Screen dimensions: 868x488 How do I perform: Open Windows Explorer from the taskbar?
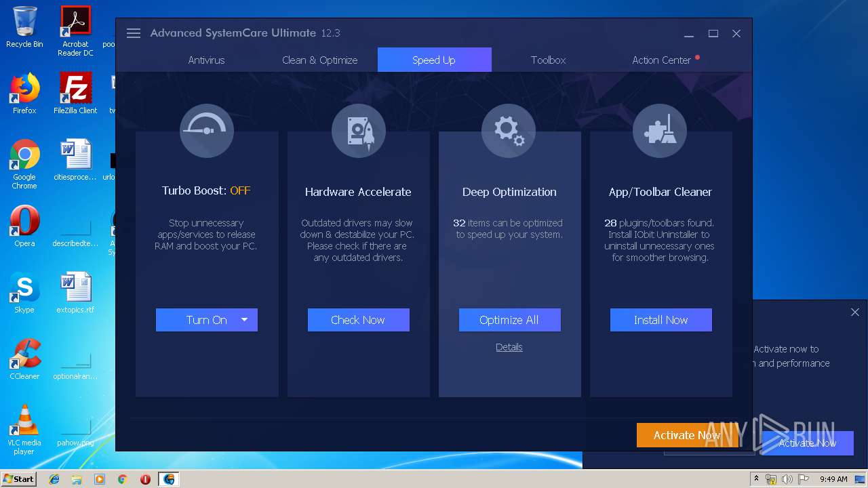click(x=77, y=479)
